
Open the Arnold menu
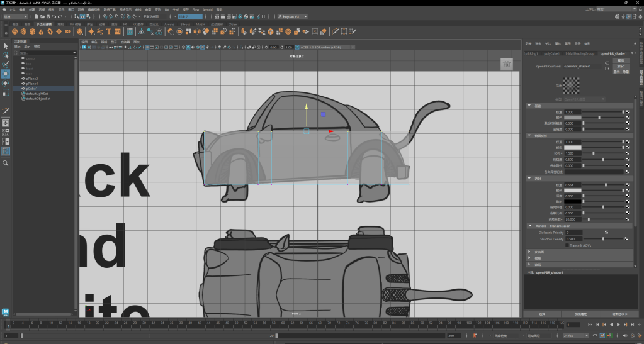click(207, 10)
